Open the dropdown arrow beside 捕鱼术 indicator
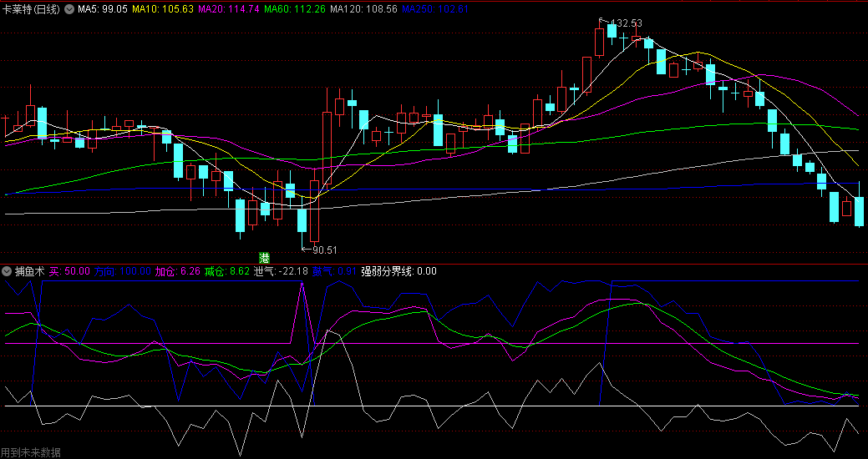This screenshot has height=459, width=868. (x=8, y=271)
